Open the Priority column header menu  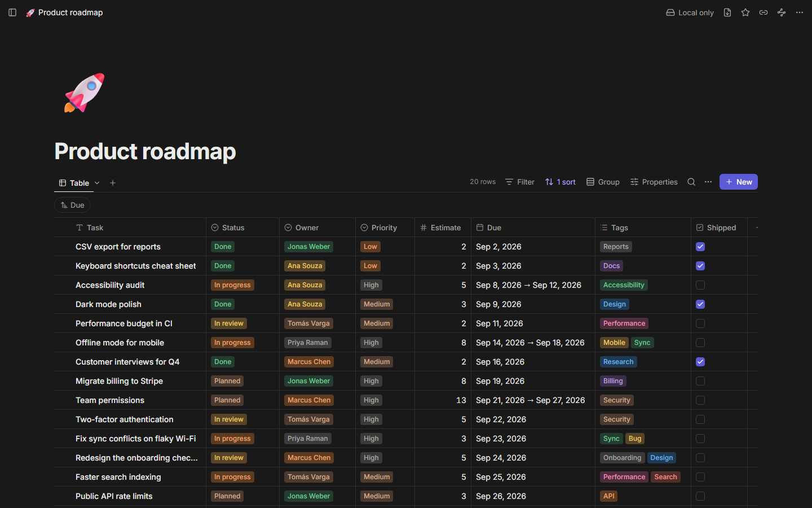tap(385, 227)
